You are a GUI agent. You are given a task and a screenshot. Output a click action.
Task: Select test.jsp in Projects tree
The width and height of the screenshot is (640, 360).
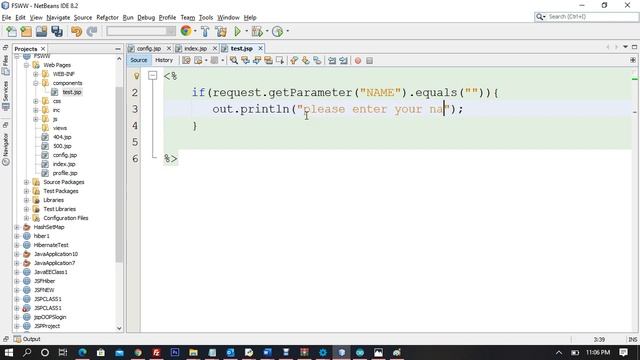(x=72, y=92)
